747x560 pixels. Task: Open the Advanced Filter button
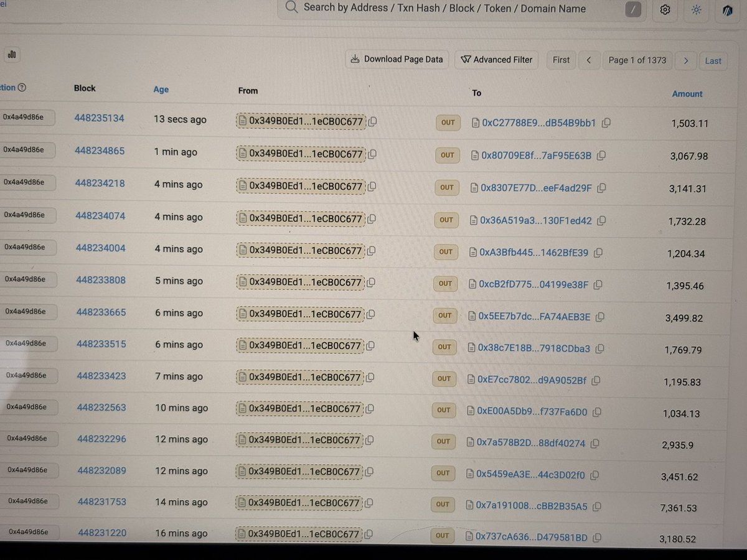(x=497, y=60)
